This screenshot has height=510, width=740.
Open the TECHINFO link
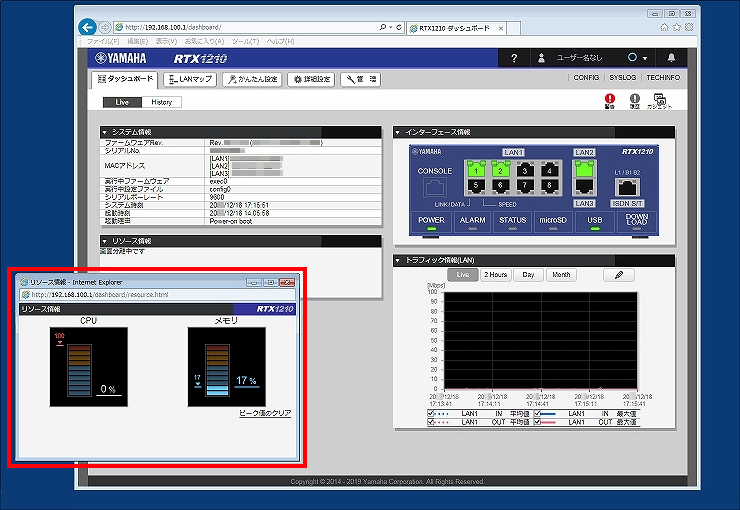click(663, 77)
